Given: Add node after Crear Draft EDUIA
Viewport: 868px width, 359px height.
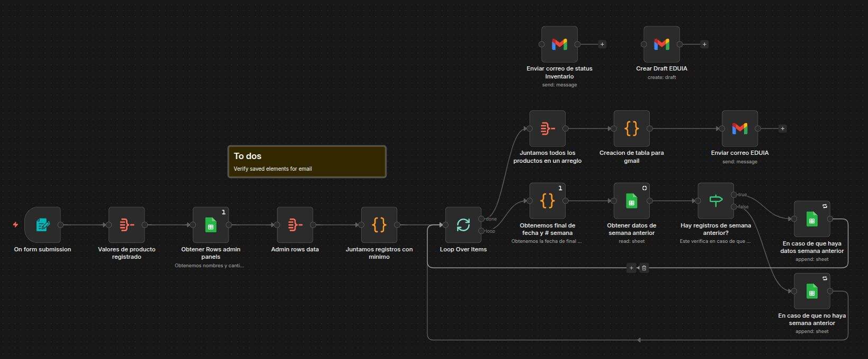Looking at the screenshot, I should point(704,45).
